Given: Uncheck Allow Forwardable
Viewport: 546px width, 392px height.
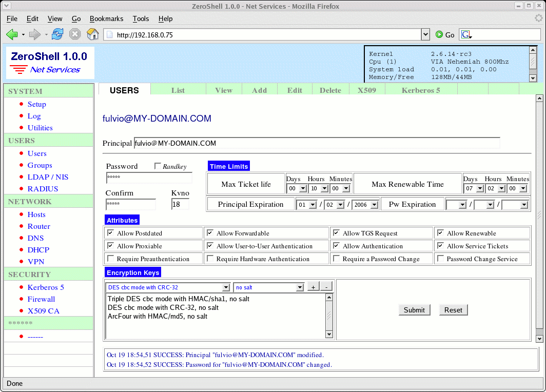Looking at the screenshot, I should tap(210, 232).
